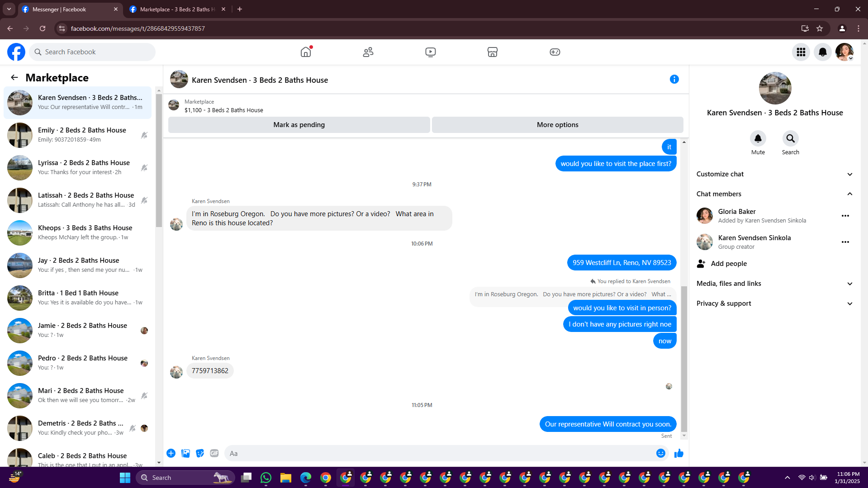This screenshot has height=488, width=868.
Task: Click More options button
Action: [x=558, y=125]
